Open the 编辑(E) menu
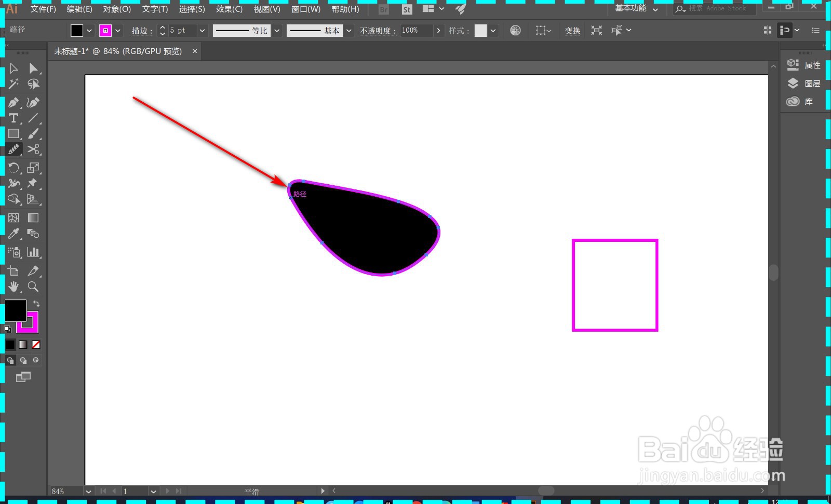The width and height of the screenshot is (831, 504). [79, 9]
